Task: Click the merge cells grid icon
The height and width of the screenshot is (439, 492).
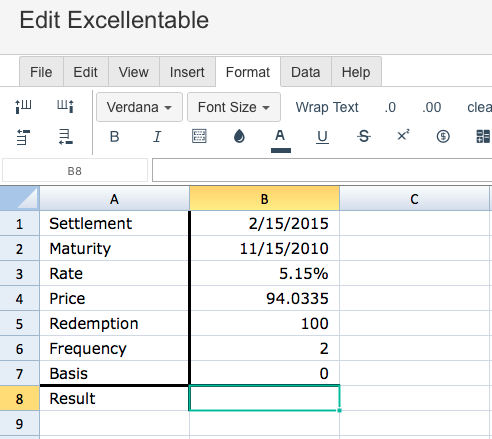Action: coord(483,136)
